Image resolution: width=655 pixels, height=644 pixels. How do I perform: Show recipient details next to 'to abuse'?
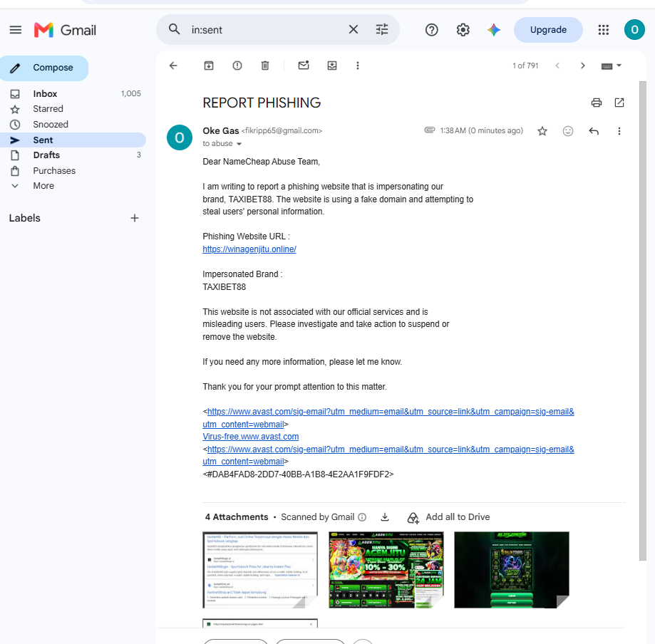tap(239, 144)
